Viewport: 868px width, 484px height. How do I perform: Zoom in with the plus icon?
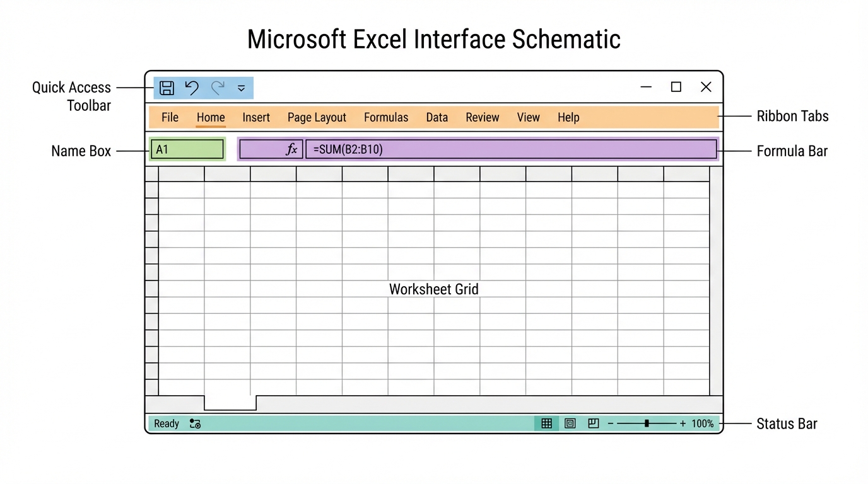click(x=683, y=424)
